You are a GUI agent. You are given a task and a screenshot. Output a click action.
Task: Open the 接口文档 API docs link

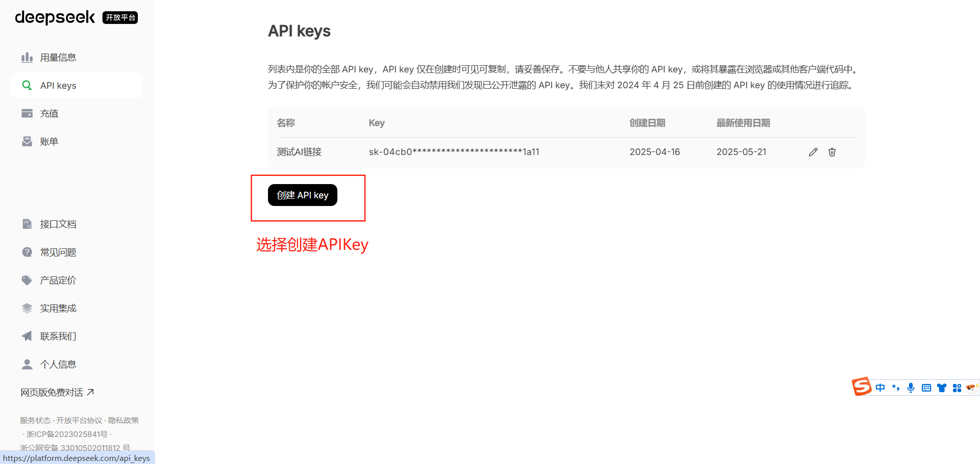(x=58, y=224)
